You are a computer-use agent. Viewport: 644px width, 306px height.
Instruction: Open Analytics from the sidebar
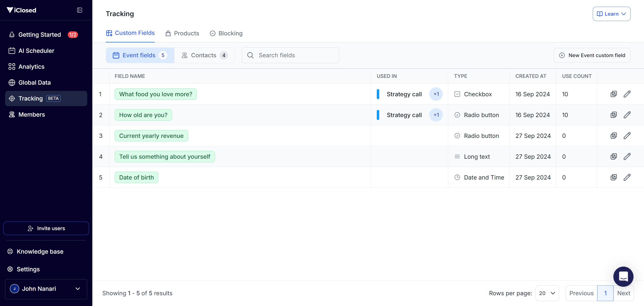pyautogui.click(x=31, y=66)
